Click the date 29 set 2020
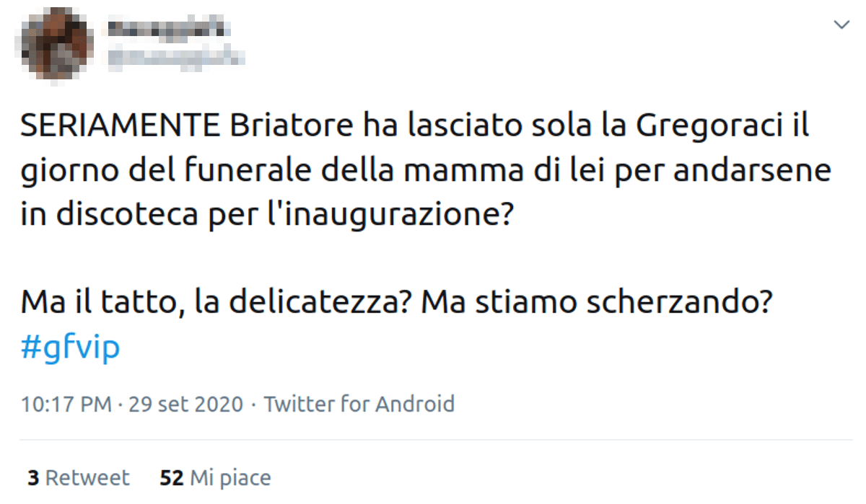The image size is (866, 504). (185, 404)
